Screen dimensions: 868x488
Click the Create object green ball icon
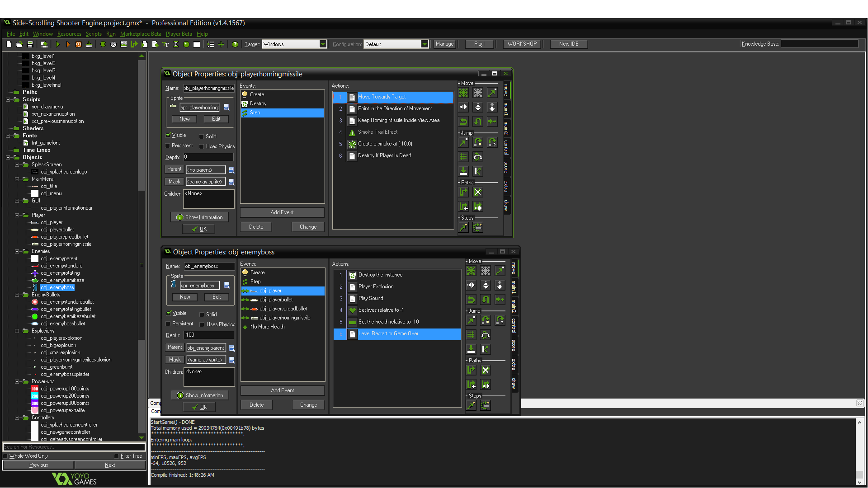pyautogui.click(x=186, y=44)
